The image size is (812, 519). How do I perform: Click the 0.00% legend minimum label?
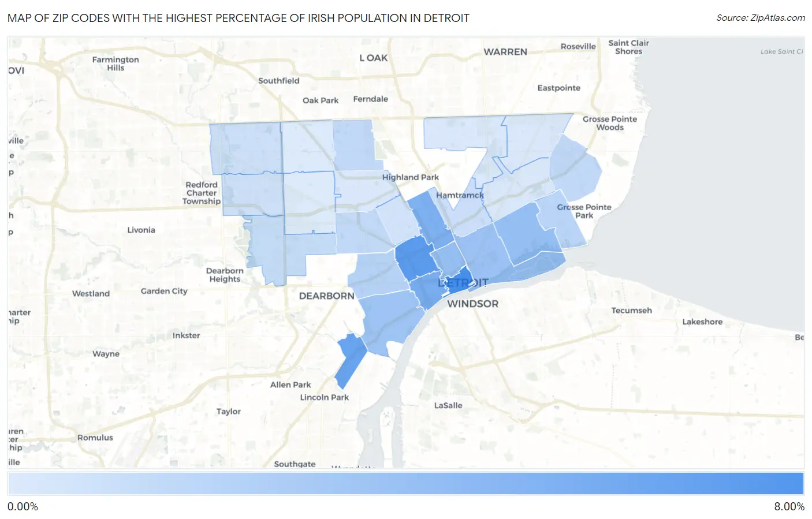[23, 507]
